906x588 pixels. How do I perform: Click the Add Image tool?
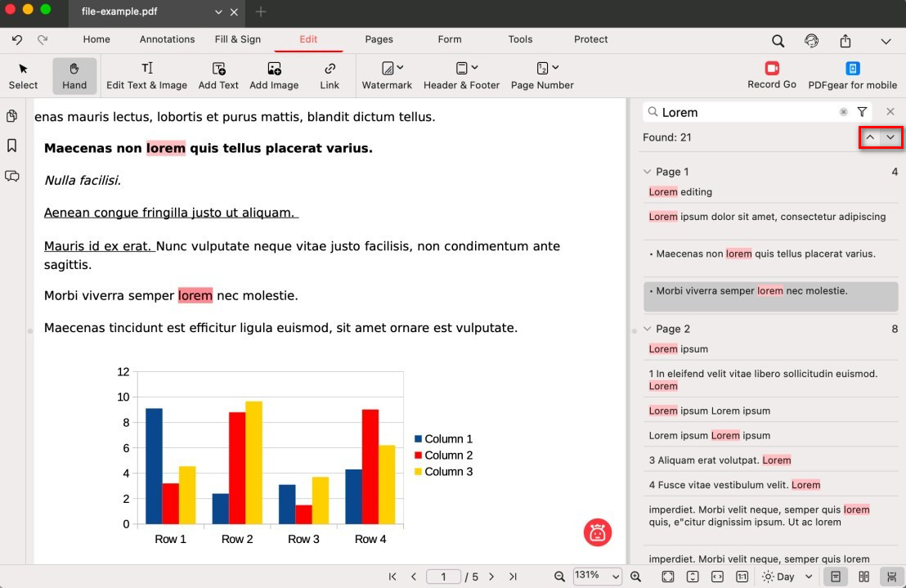pos(274,74)
